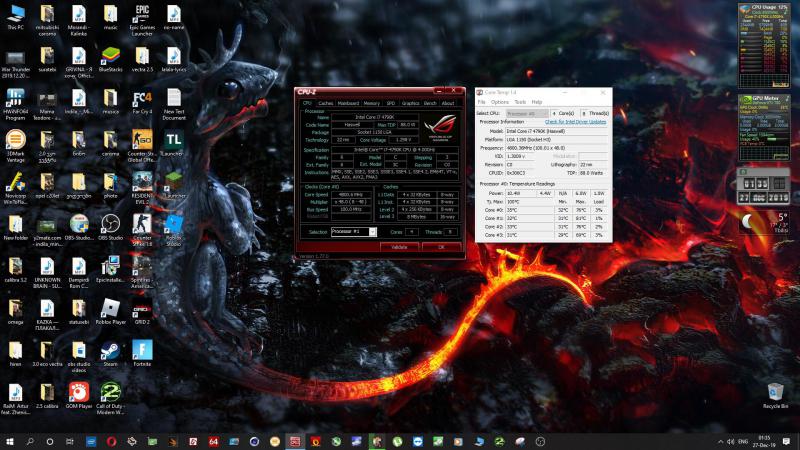Switch to the Memory tab in CPU-Z
Screen dimensions: 800x450
pos(371,103)
